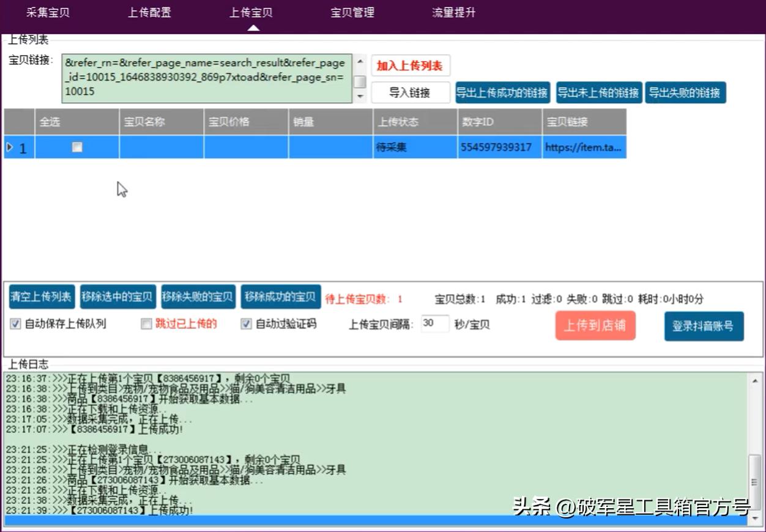Disable the 自动过验证码 checkbox
The height and width of the screenshot is (532, 766).
coord(246,324)
